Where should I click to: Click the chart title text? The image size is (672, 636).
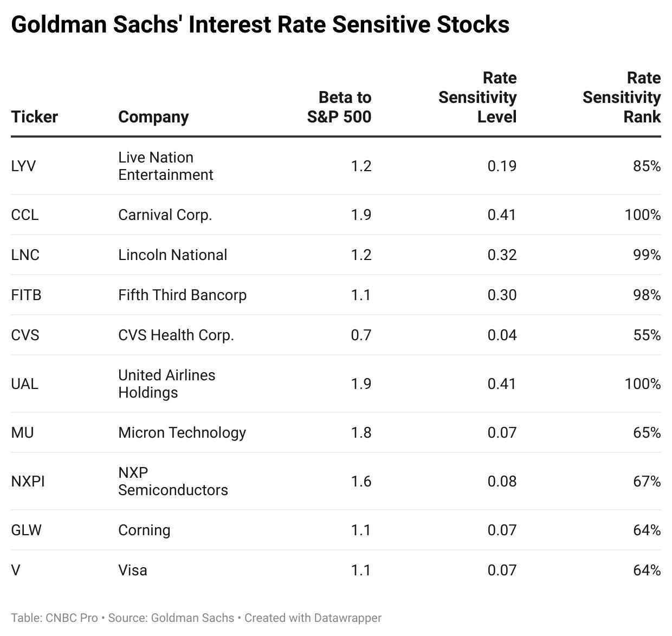[260, 25]
